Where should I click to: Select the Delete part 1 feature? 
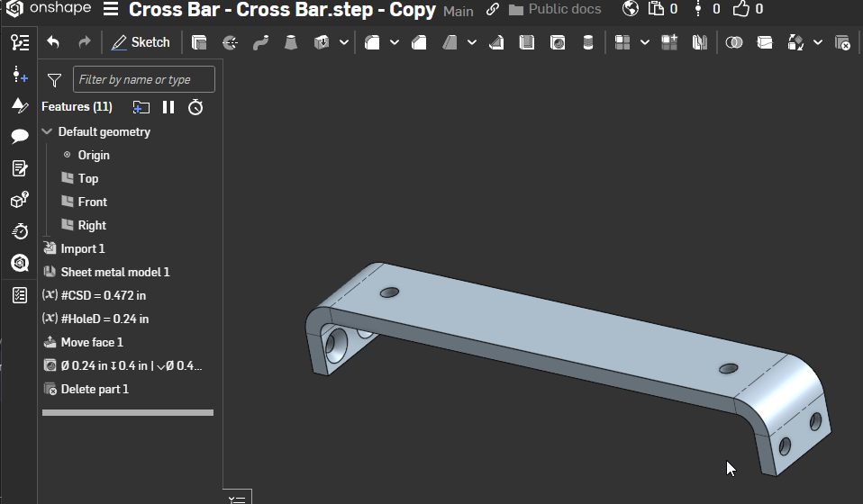click(95, 389)
